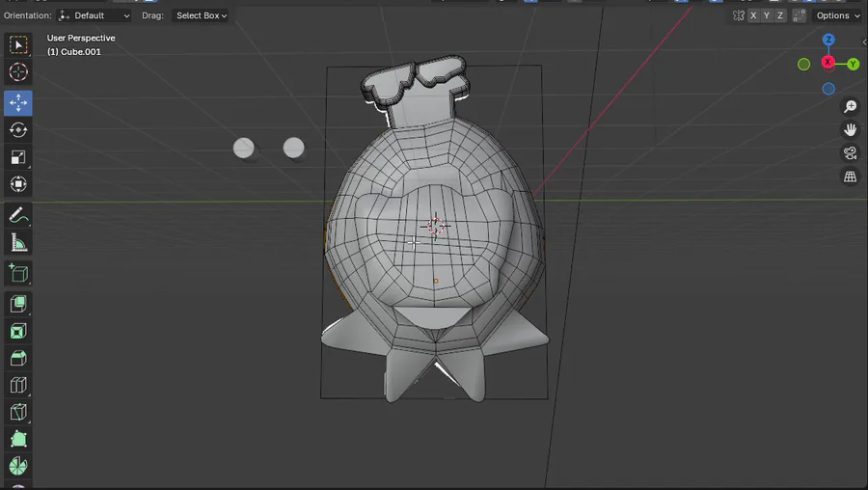This screenshot has height=490, width=868.
Task: Toggle camera view icon
Action: pos(850,152)
